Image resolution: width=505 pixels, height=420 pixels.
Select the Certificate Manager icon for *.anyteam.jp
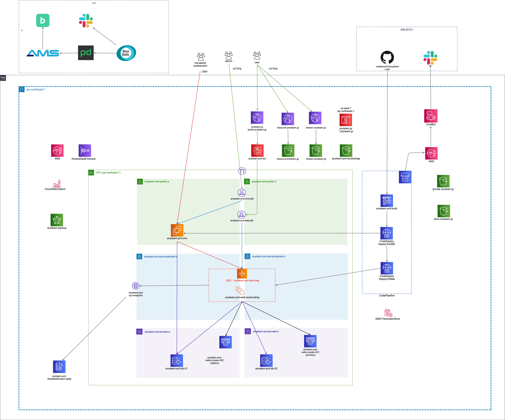(346, 120)
